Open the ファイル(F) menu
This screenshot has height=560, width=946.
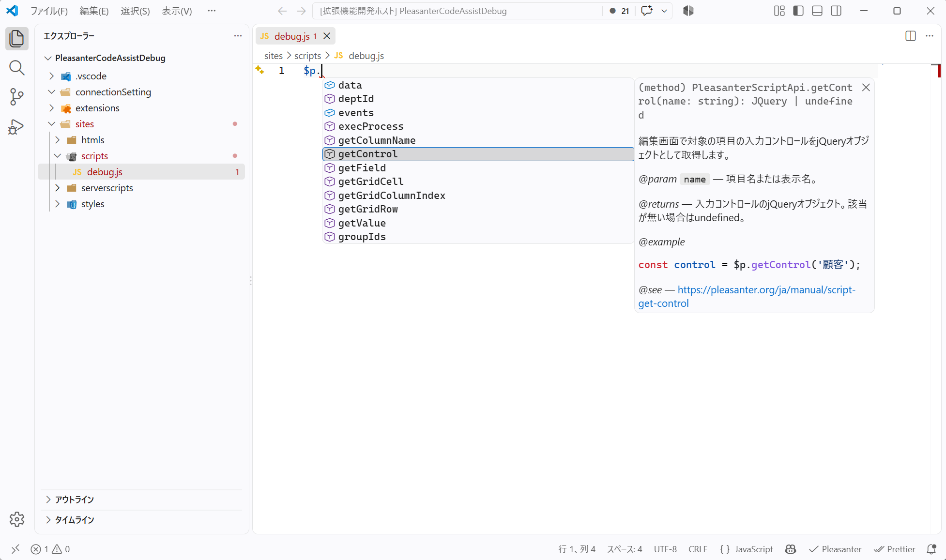click(x=49, y=11)
